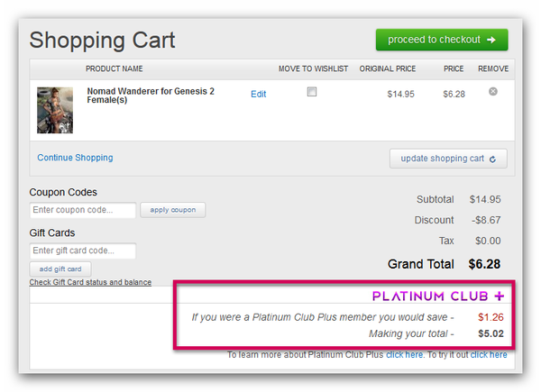Click first 'click here' to learn about Platinum Club
541x392 pixels.
(404, 355)
